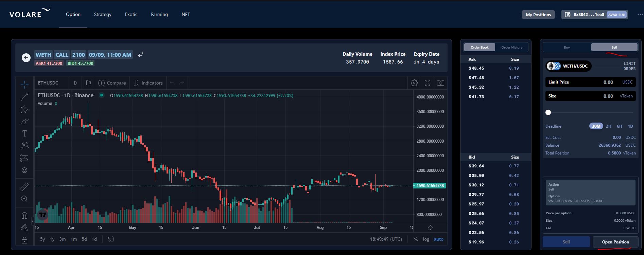Set chart range to 1y
644x255 pixels.
pos(52,239)
